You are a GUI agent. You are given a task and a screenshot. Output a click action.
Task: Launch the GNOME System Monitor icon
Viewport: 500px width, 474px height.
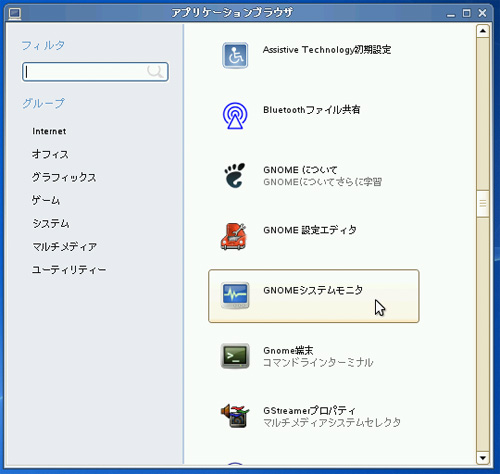[235, 296]
